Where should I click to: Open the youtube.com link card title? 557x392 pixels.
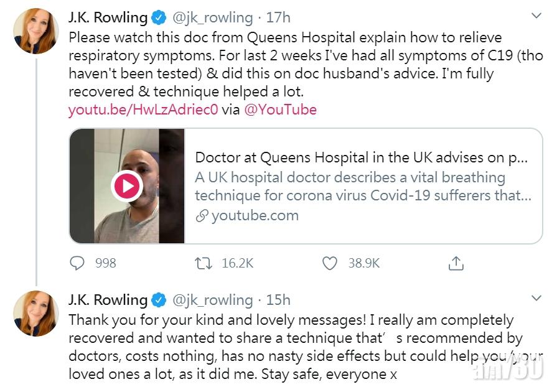pyautogui.click(x=361, y=157)
